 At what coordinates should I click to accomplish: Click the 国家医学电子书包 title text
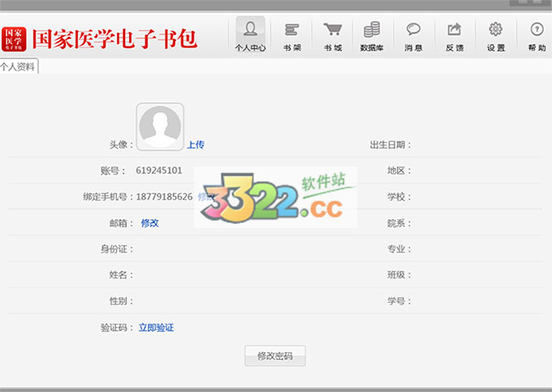[x=114, y=39]
